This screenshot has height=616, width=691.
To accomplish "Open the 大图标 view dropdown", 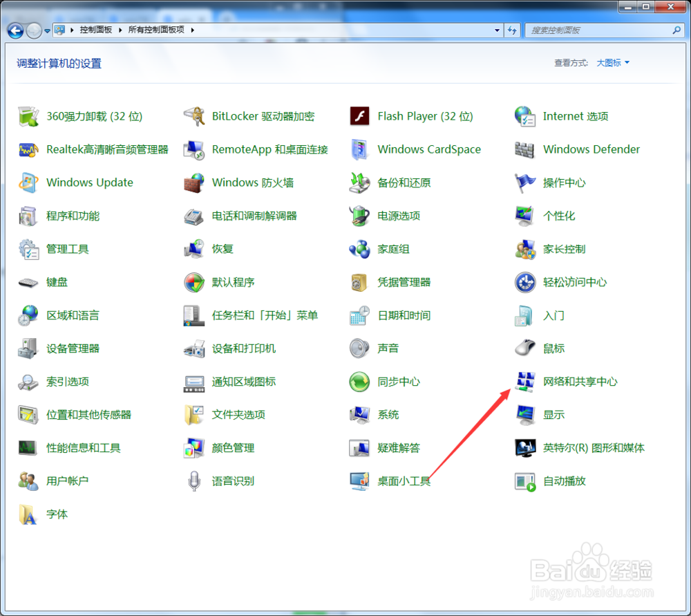I will (612, 62).
